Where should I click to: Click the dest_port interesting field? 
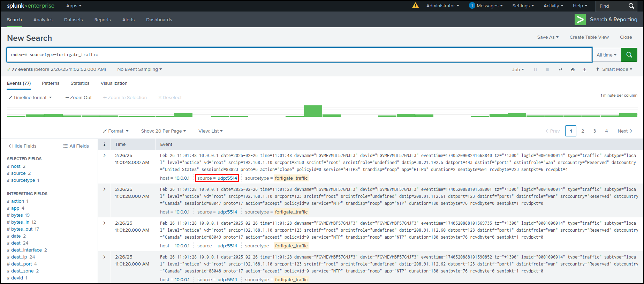21,264
